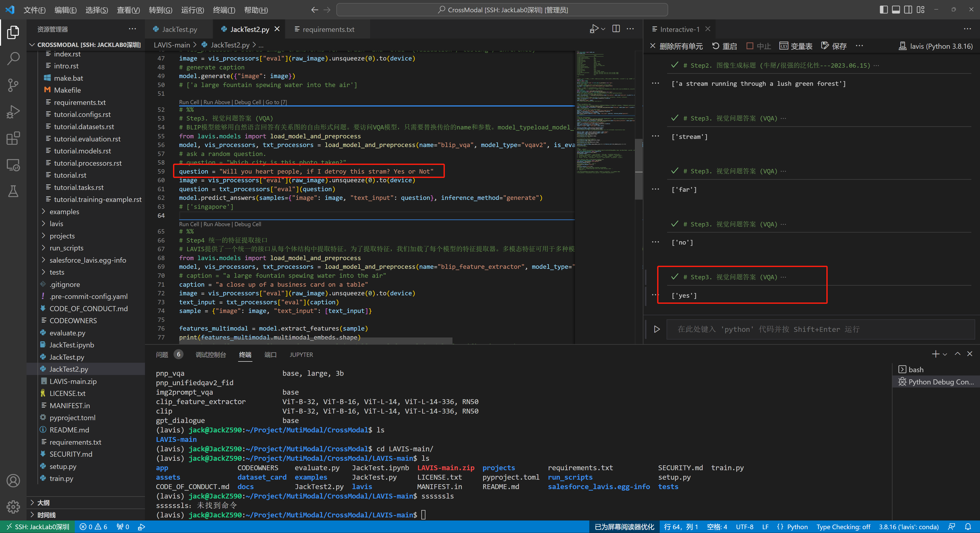
Task: Open the Accounts menu icon
Action: point(13,480)
